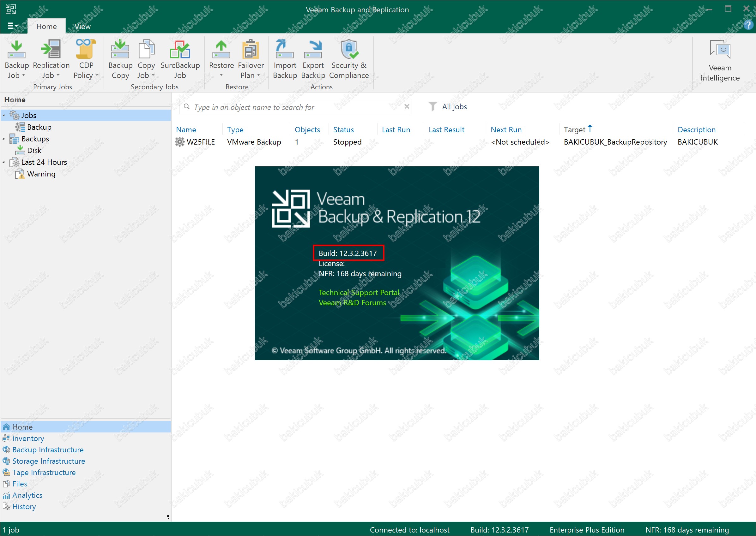Image resolution: width=756 pixels, height=536 pixels.
Task: Open Security & Compliance analyzer
Action: tap(349, 59)
